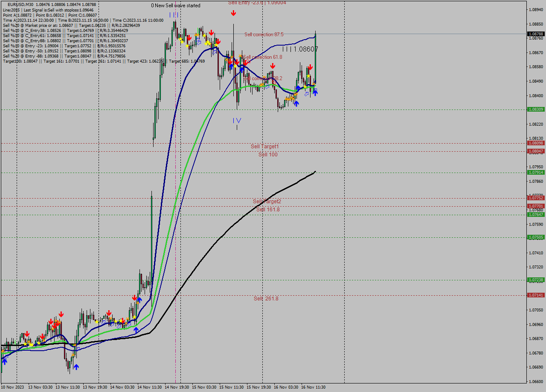Click the 'Target100: 1.08047' targets line
546x392 pixels.
[x=104, y=61]
